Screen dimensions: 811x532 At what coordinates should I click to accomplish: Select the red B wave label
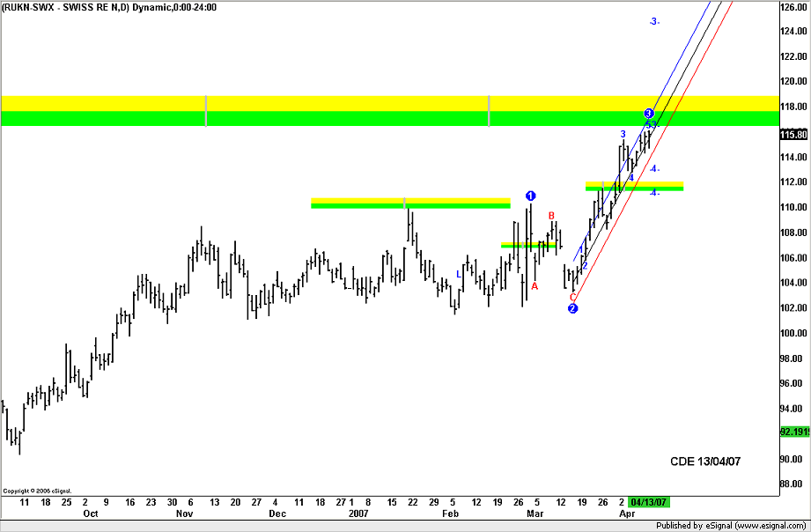coord(552,215)
